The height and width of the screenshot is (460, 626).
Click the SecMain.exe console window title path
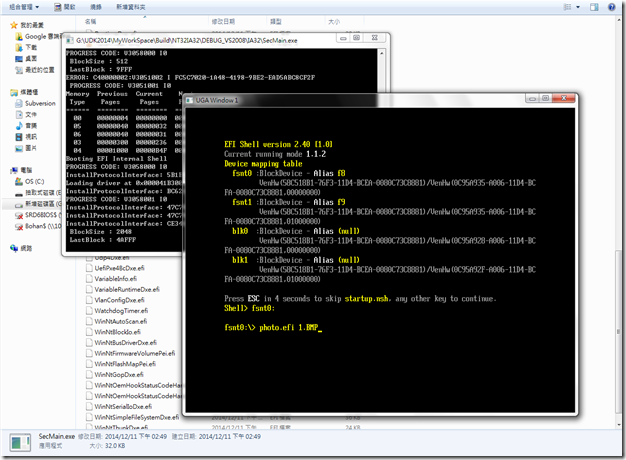186,40
